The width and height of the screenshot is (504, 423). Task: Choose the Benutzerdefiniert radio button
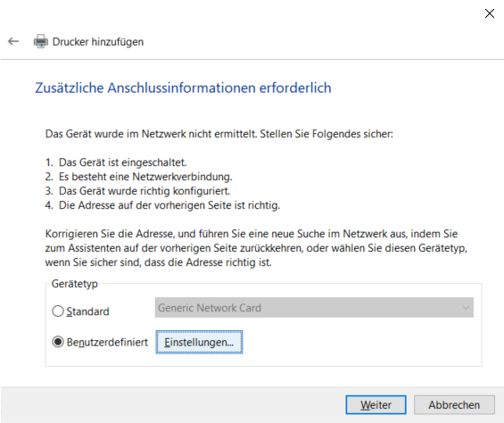coord(58,342)
